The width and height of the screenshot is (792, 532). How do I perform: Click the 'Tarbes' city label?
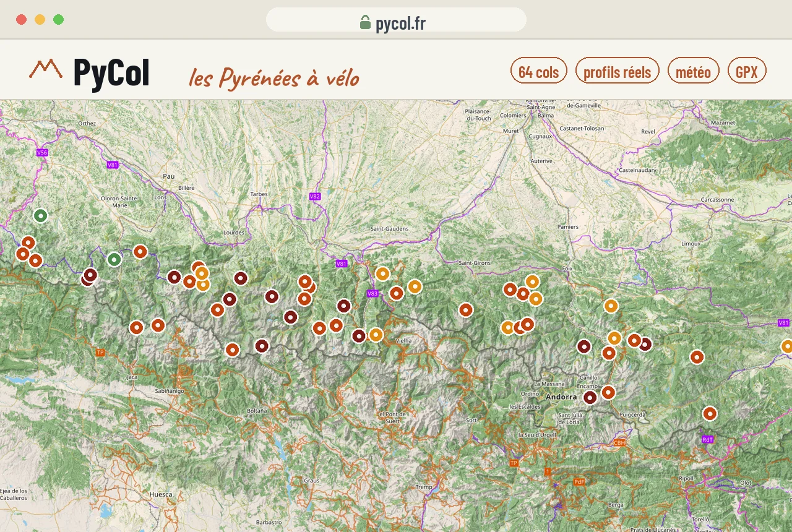point(259,194)
